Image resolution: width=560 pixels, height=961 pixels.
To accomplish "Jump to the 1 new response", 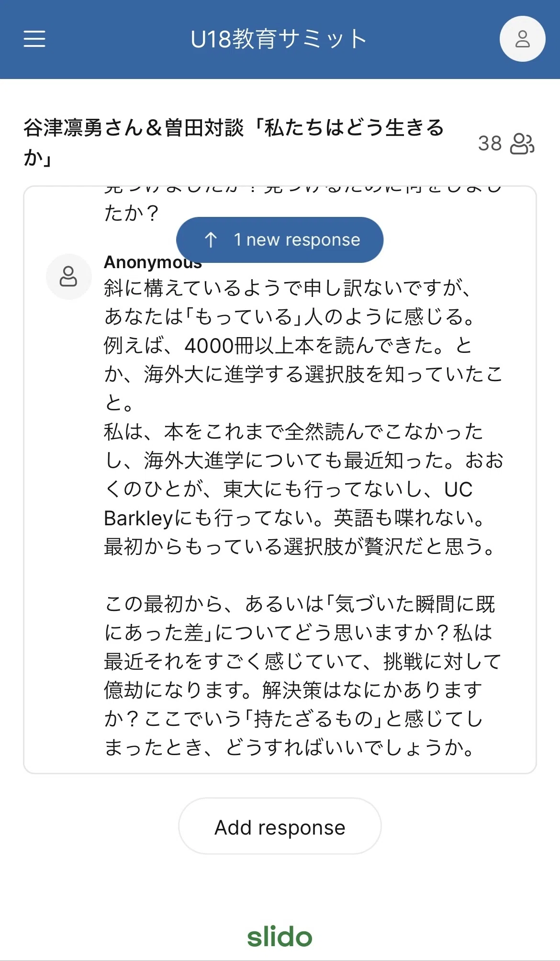I will pos(280,239).
